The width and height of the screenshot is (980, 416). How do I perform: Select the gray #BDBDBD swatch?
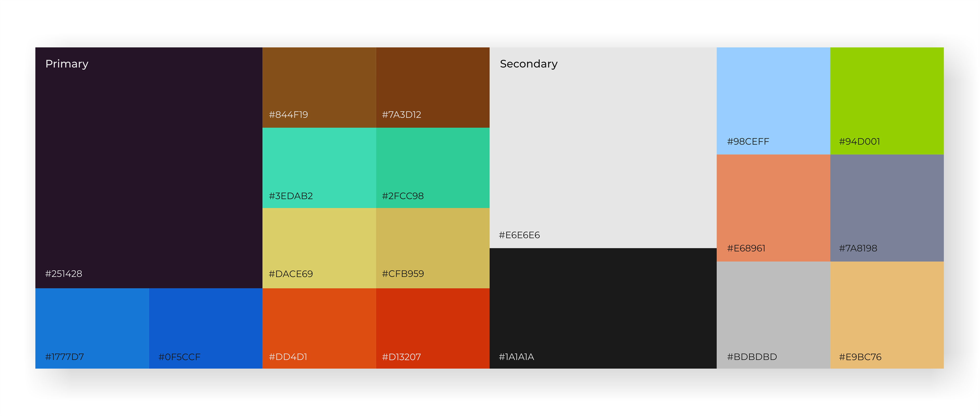(774, 315)
